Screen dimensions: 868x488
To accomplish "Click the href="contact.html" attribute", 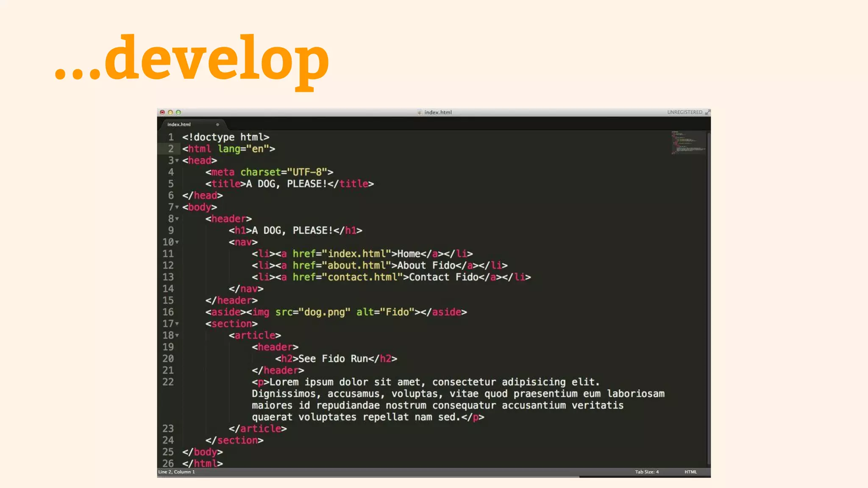I will point(348,277).
